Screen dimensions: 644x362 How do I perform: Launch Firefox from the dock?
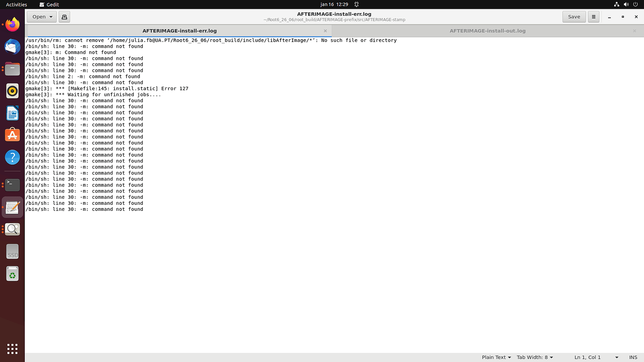point(12,24)
